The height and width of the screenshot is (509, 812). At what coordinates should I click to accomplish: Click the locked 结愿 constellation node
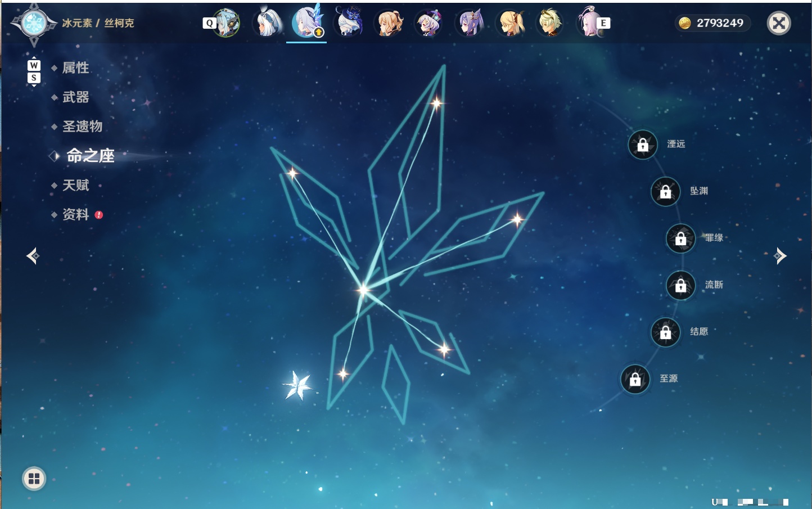pyautogui.click(x=665, y=332)
